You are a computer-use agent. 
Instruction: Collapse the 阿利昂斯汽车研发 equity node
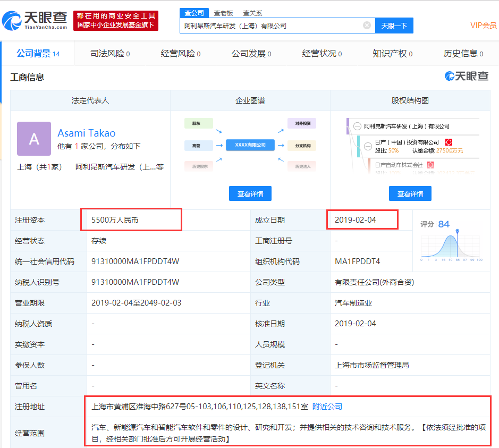point(357,126)
